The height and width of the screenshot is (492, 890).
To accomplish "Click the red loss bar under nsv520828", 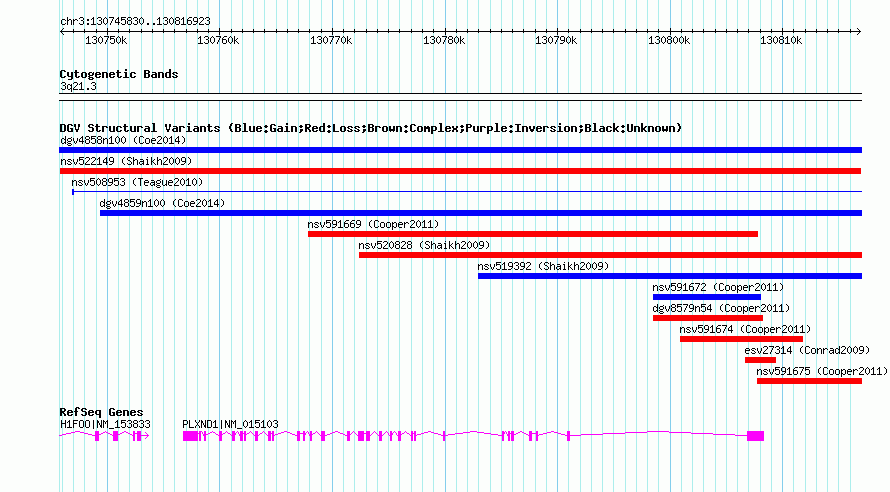I will [610, 255].
